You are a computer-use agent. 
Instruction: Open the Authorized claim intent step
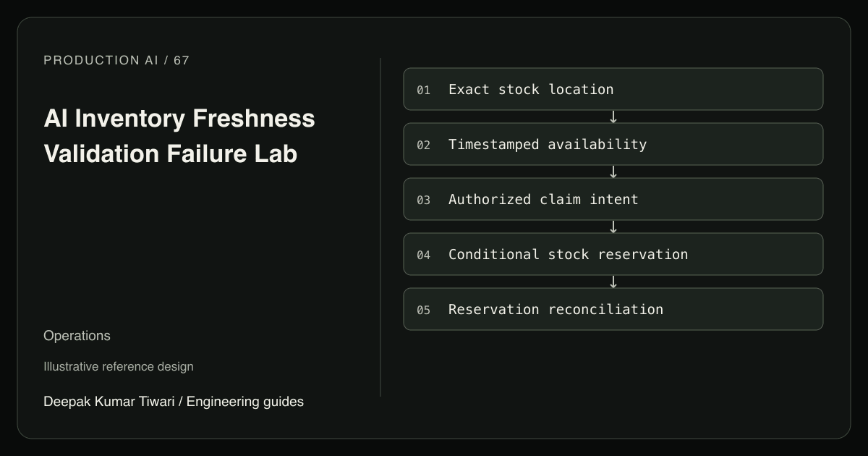click(x=613, y=199)
